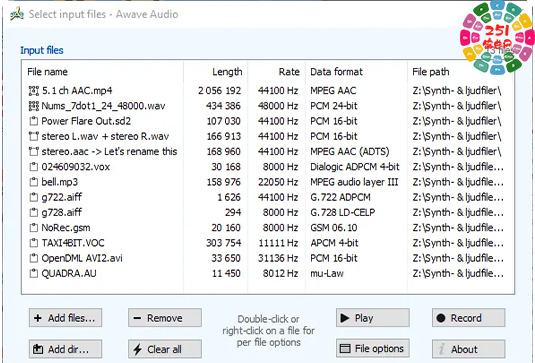
Task: Click the Record button
Action: pyautogui.click(x=468, y=318)
